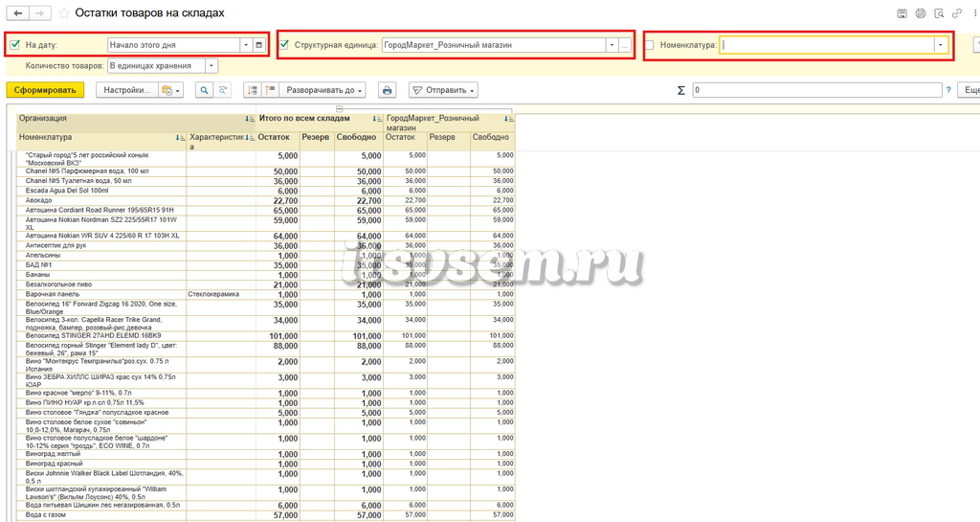The height and width of the screenshot is (522, 980).
Task: Collapse all groups icon with down arrow
Action: pos(252,90)
